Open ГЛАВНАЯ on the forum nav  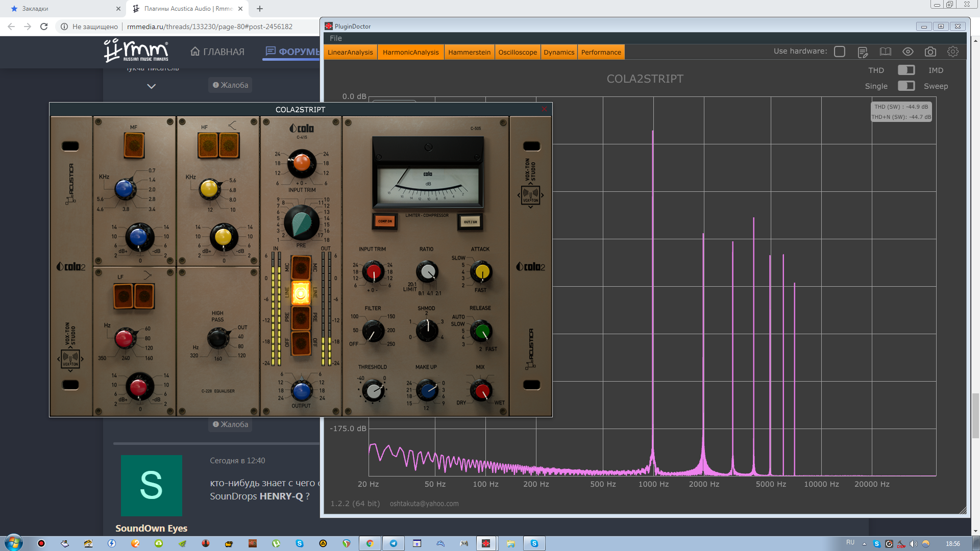[x=217, y=52]
